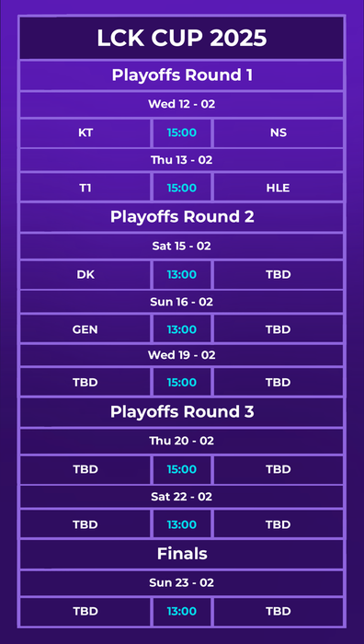The height and width of the screenshot is (644, 364).
Task: Select the Playoffs Round 3 section header
Action: click(182, 412)
